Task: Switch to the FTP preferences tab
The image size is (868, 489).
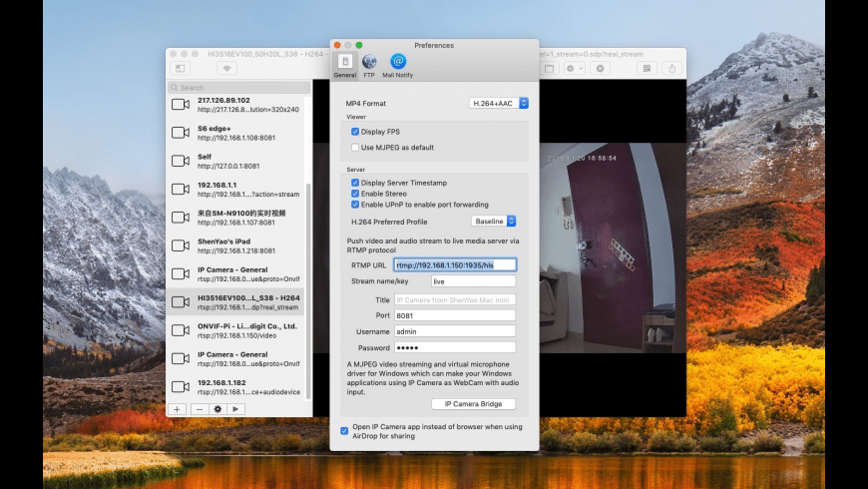Action: (369, 65)
